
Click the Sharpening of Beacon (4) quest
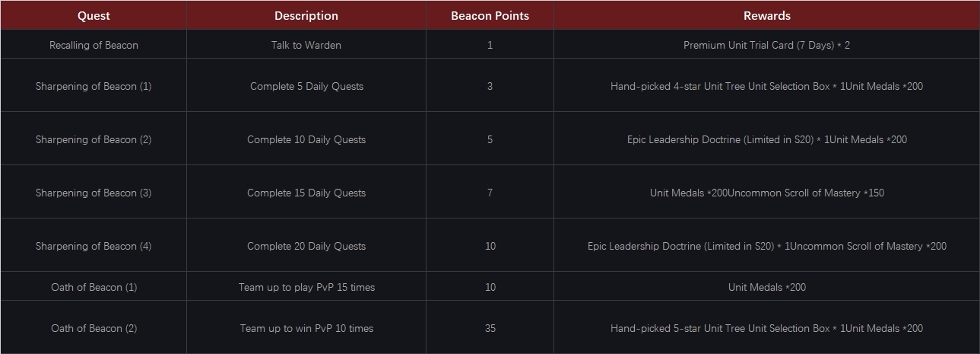[x=94, y=246]
